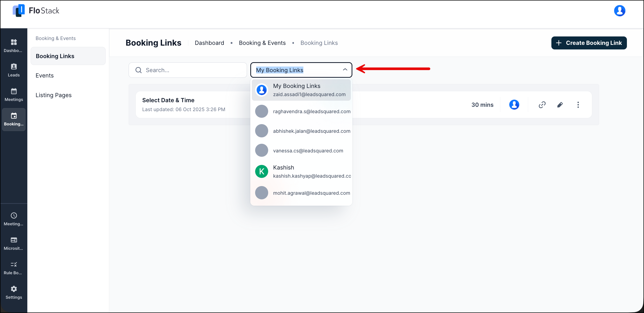Collapse the My Booking Links dropdown chevron

[x=345, y=70]
